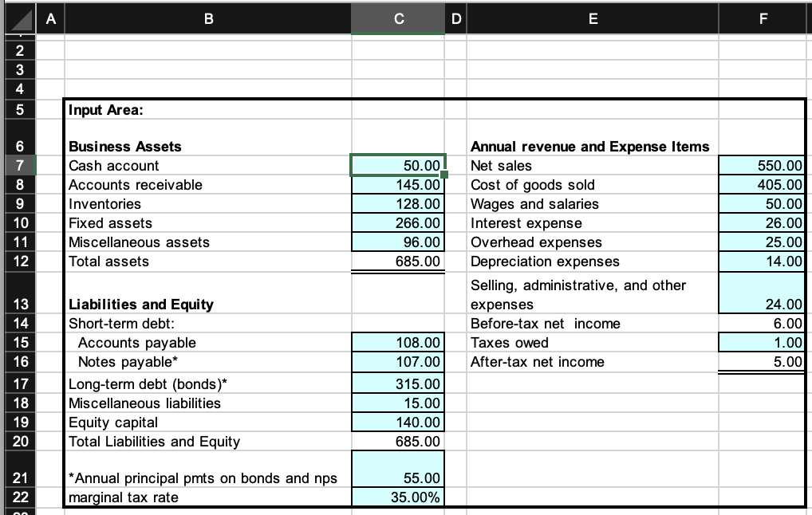This screenshot has width=812, height=515.
Task: Click the Taxes owed value cell
Action: click(x=761, y=342)
